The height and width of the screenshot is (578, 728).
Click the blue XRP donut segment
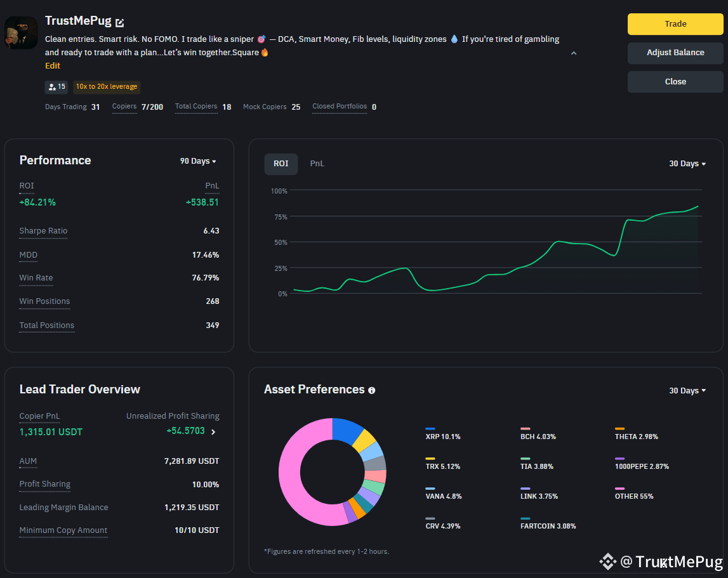346,430
